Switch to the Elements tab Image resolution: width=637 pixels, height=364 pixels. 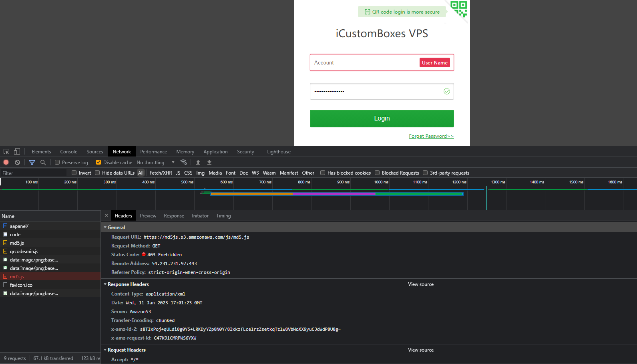coord(41,152)
